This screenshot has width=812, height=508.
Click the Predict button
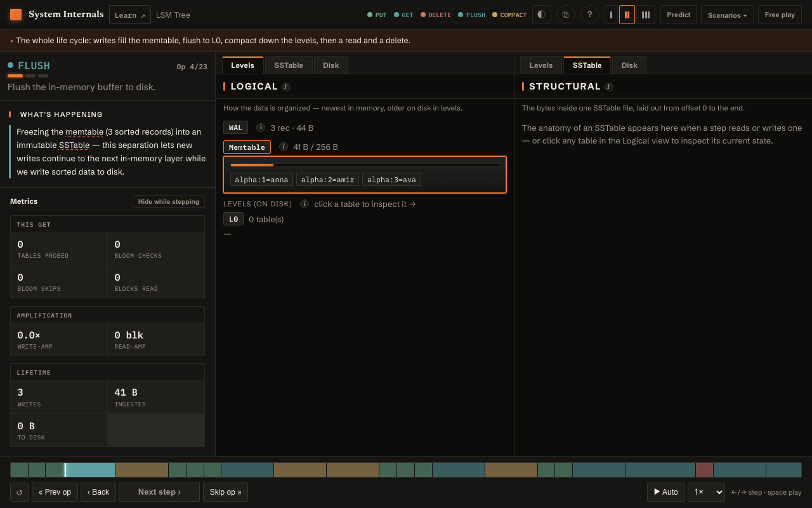679,15
